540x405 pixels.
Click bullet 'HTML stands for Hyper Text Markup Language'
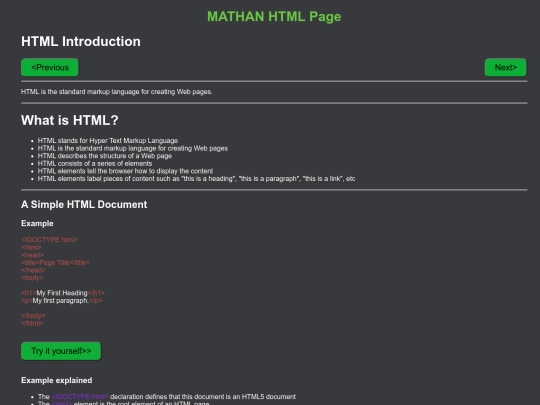(108, 141)
